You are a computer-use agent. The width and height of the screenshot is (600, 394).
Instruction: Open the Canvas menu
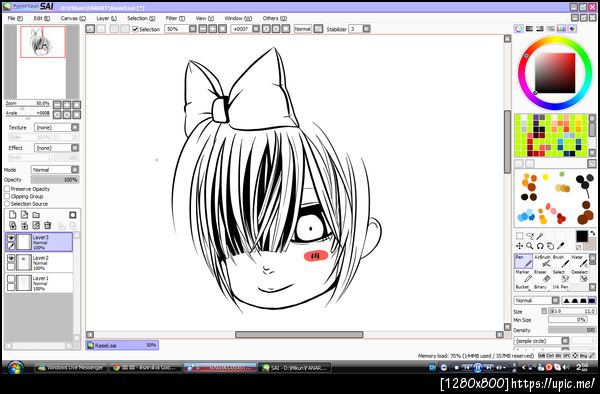[x=73, y=18]
